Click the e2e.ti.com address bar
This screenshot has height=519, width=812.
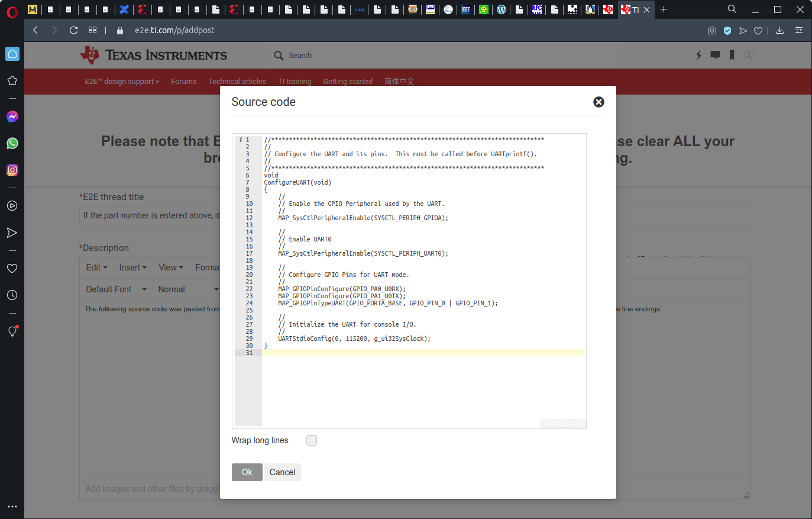click(174, 30)
